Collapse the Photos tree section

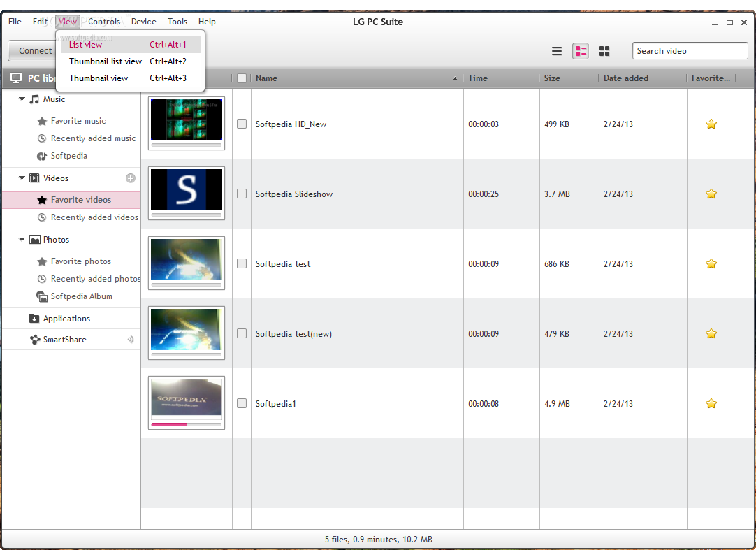[22, 239]
